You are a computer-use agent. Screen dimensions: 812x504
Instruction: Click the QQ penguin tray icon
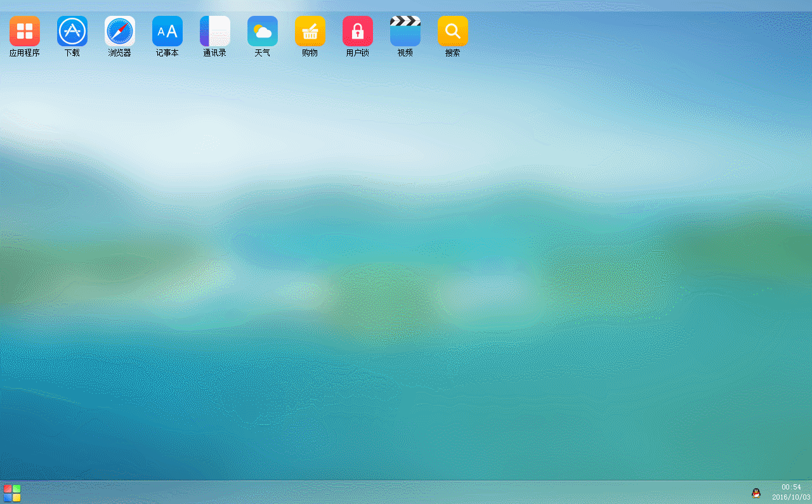click(x=756, y=493)
